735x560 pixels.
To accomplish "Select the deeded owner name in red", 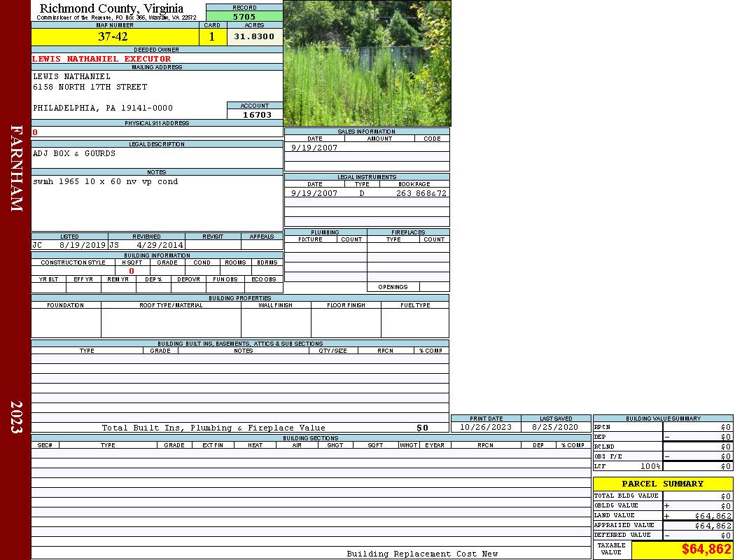I will (101, 59).
